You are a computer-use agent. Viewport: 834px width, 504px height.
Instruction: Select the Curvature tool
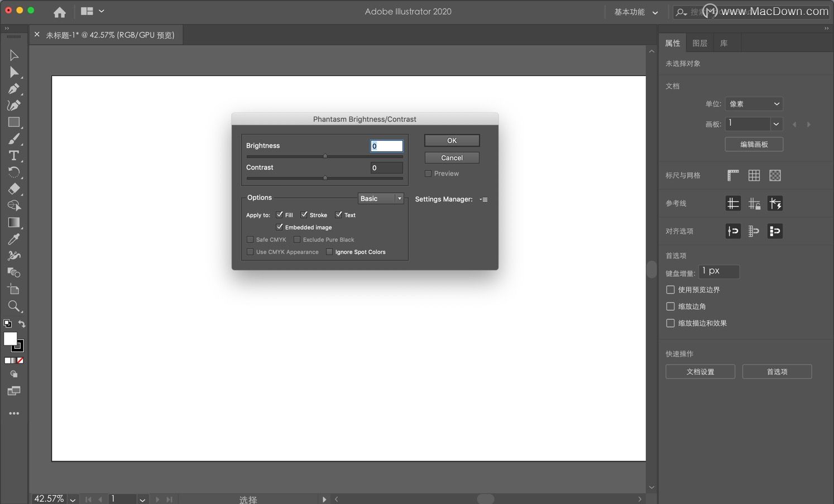14,105
